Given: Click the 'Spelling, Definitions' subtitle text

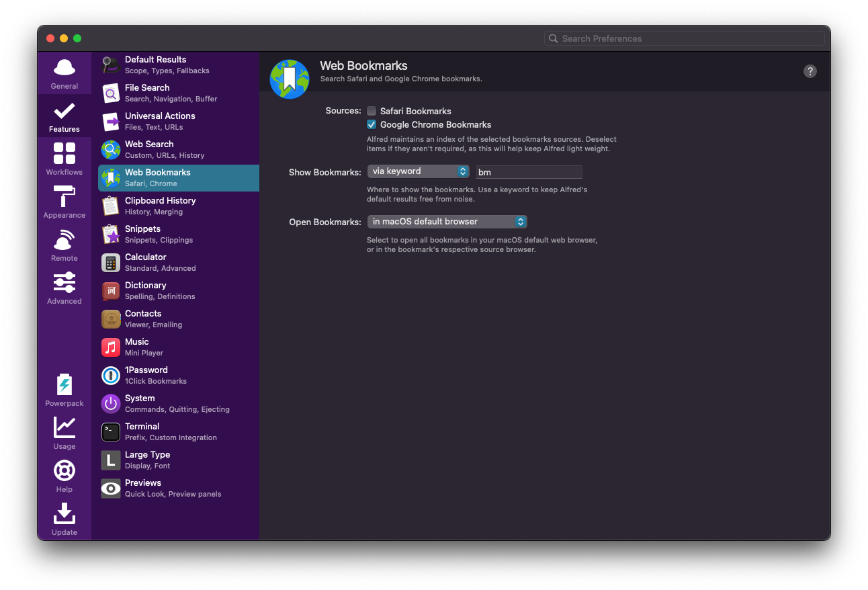Looking at the screenshot, I should coord(160,296).
